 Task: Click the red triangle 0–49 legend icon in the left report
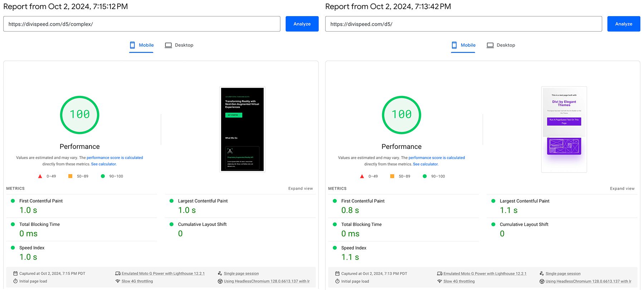[40, 176]
